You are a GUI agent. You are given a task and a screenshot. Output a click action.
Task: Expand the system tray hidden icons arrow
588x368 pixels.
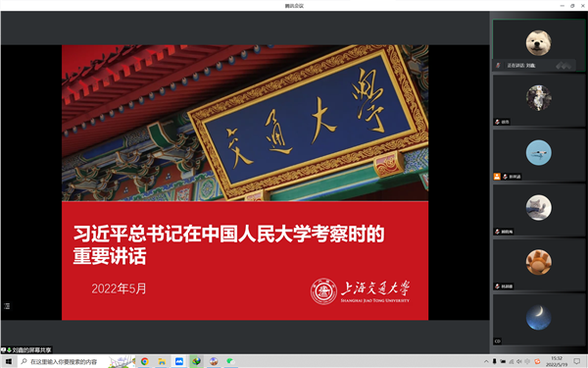click(x=486, y=361)
